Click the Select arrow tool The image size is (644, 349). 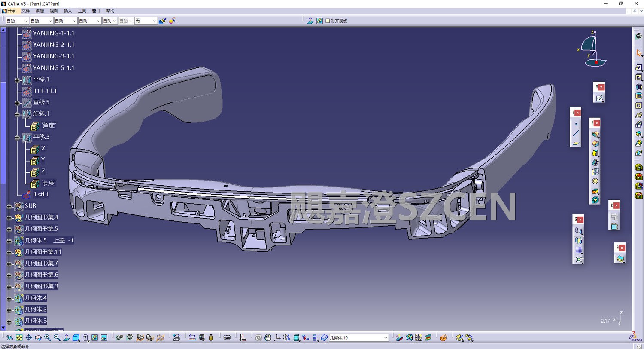(639, 53)
